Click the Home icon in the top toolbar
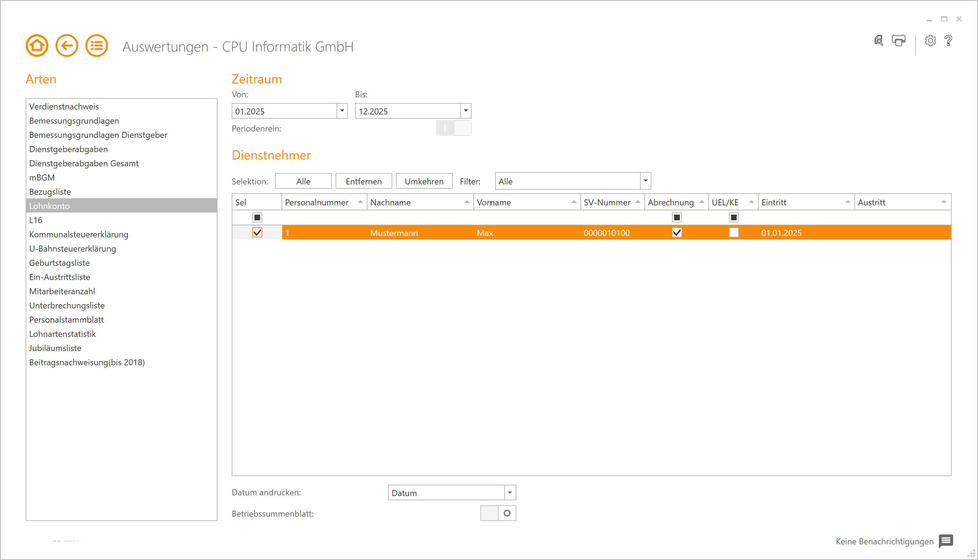The image size is (978, 560). tap(37, 45)
